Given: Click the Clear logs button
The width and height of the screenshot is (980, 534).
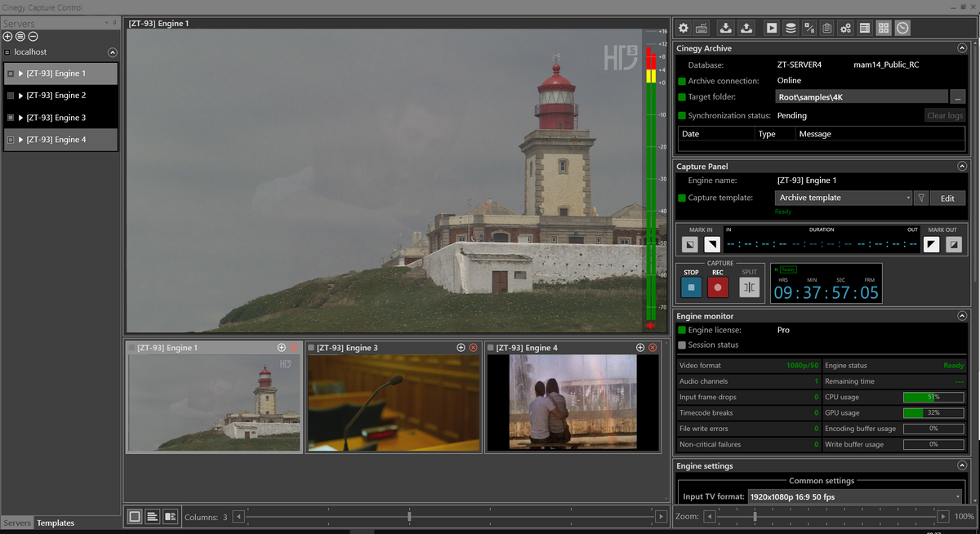Looking at the screenshot, I should pyautogui.click(x=944, y=114).
